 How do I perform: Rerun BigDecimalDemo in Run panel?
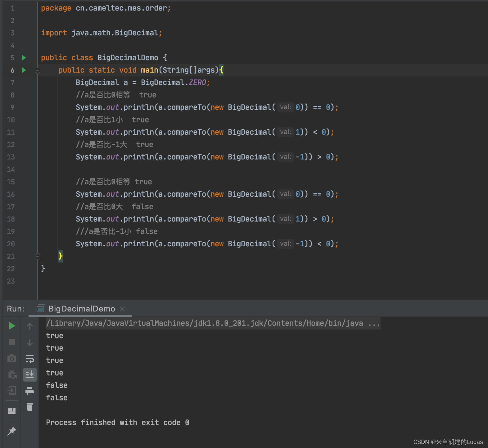[x=12, y=326]
